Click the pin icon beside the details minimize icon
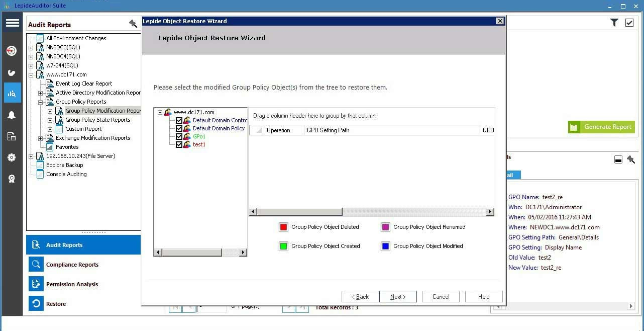 (631, 160)
